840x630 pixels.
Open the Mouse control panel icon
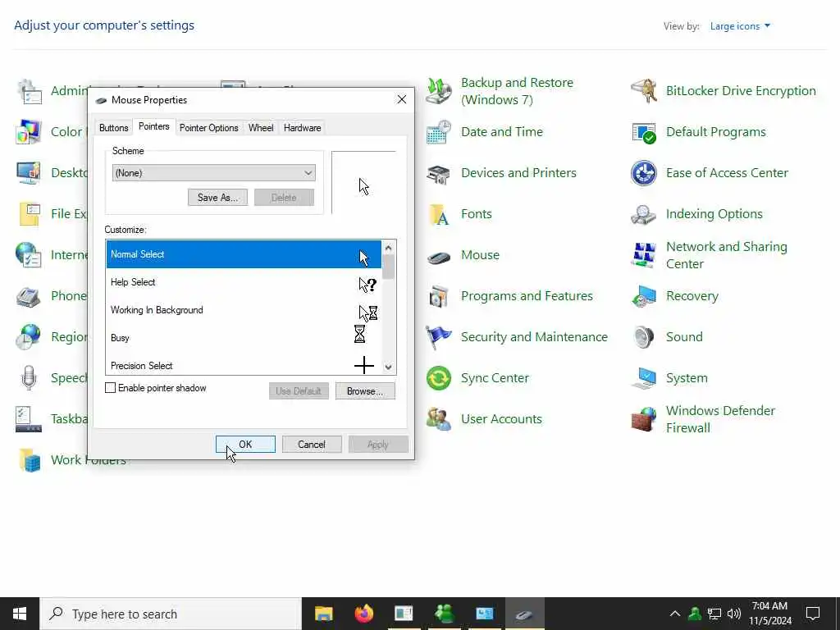coord(439,256)
